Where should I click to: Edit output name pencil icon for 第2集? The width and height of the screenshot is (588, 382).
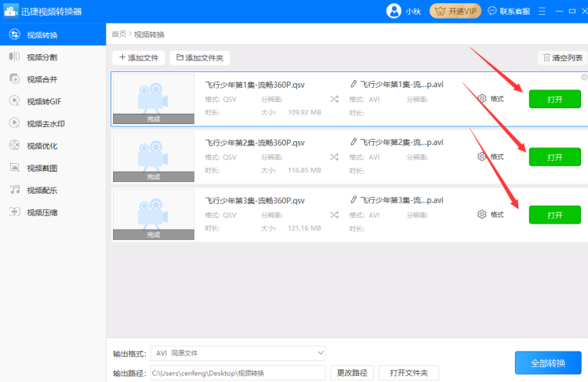click(x=354, y=142)
